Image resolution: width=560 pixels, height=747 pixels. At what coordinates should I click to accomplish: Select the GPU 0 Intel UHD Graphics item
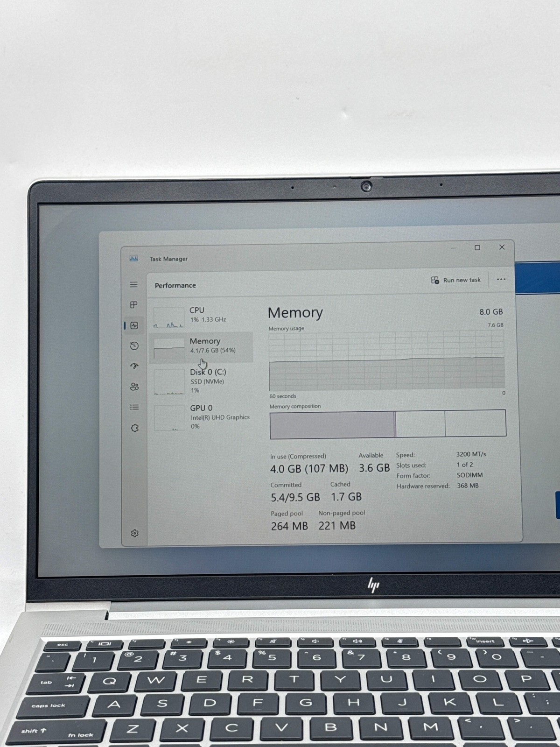point(202,416)
